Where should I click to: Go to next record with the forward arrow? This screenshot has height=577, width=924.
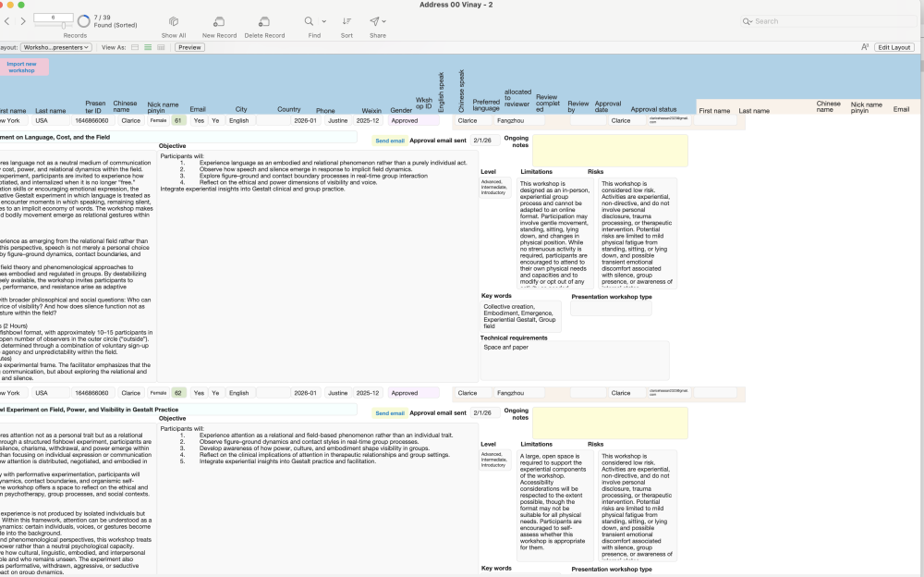(23, 21)
